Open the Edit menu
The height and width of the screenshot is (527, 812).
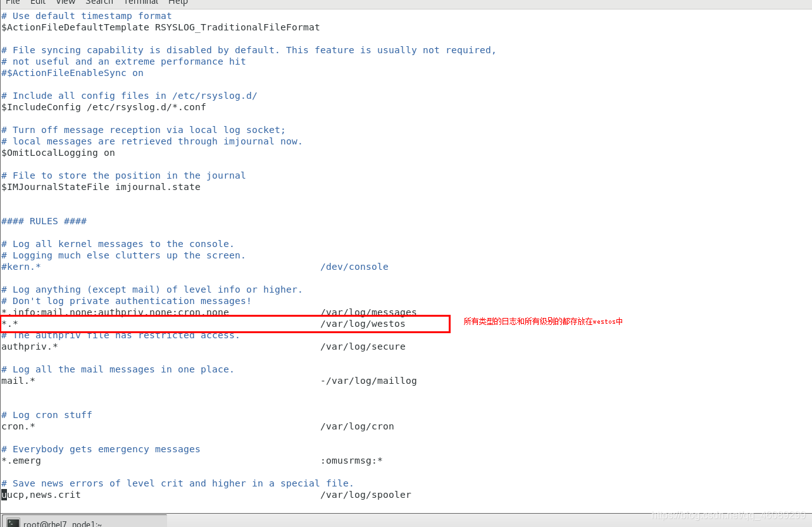click(38, 3)
